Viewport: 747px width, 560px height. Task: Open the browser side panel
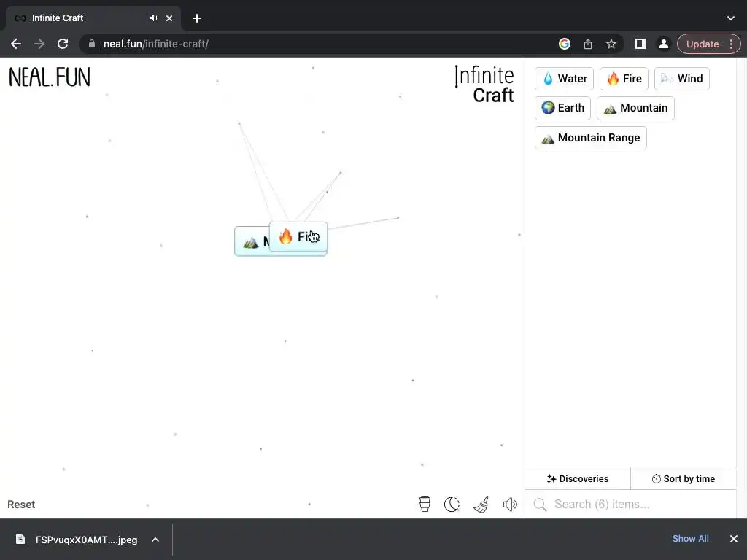[640, 44]
